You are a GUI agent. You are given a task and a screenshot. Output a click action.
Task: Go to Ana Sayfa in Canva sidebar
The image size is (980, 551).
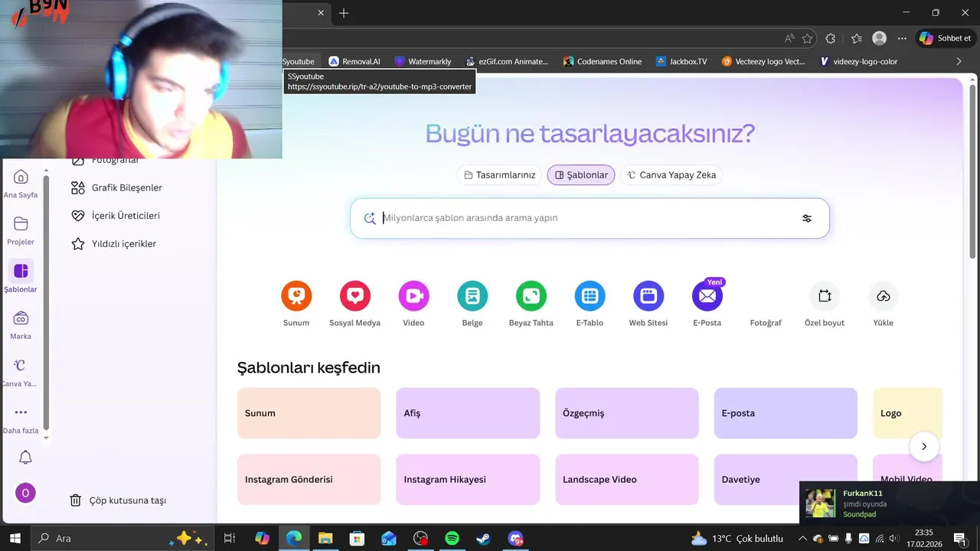[x=21, y=184]
